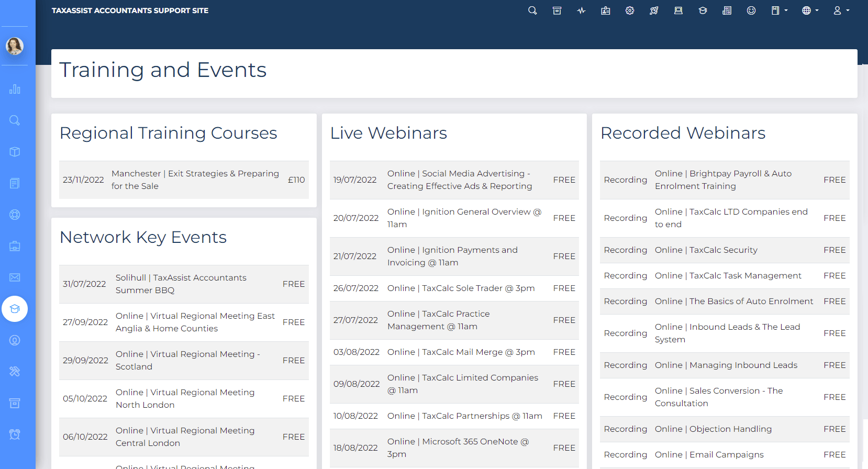Click the 23/11/2022 date in Regional Training Courses
The image size is (868, 469).
coord(83,180)
